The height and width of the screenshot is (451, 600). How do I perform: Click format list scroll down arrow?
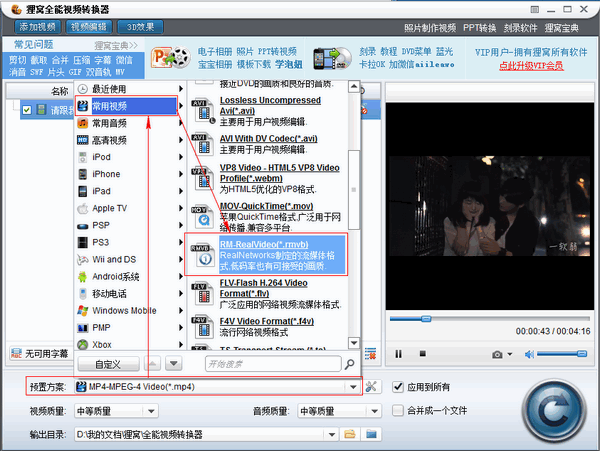coord(354,342)
